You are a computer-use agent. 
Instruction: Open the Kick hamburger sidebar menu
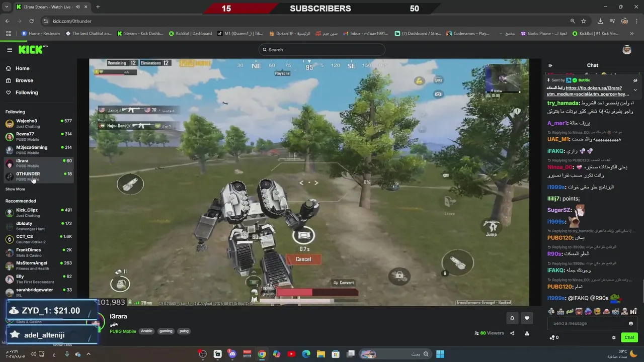coord(10,50)
